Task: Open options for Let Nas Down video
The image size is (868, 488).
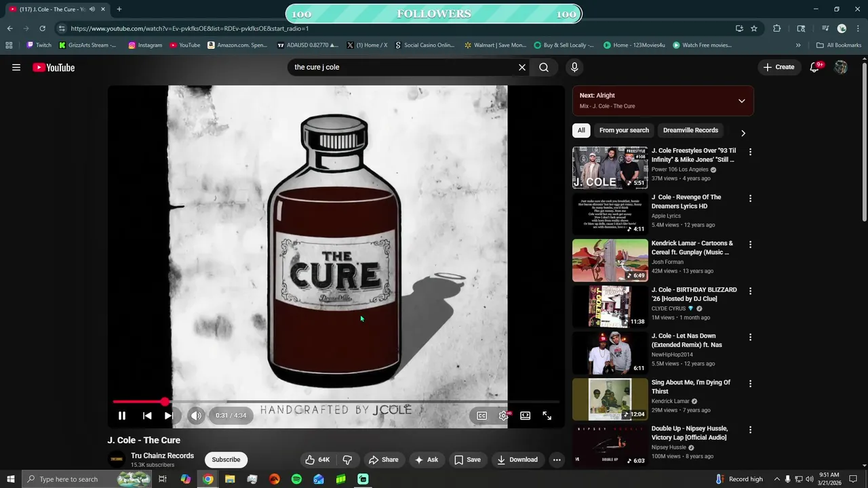Action: [x=750, y=337]
